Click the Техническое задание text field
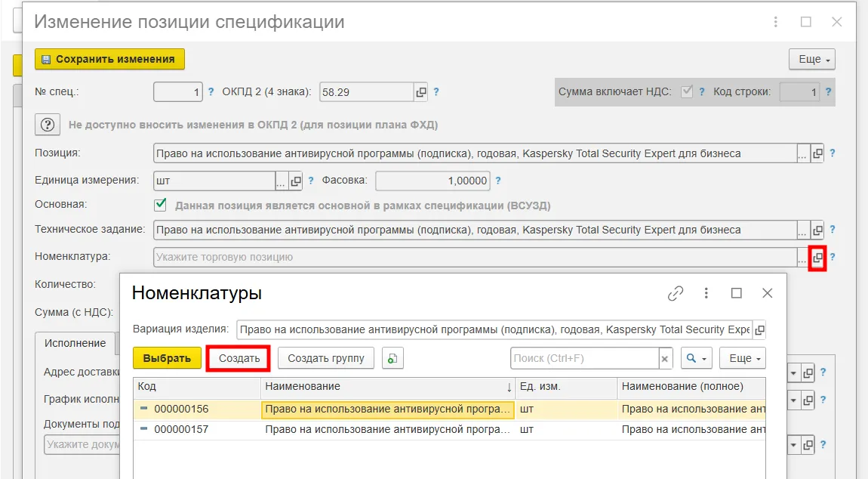Image resolution: width=868 pixels, height=479 pixels. coord(475,230)
